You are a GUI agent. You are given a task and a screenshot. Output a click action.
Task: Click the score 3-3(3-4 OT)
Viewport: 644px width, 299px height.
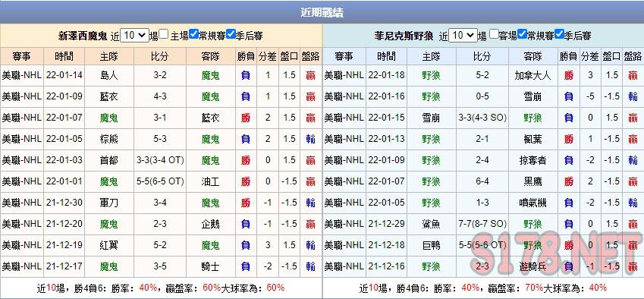160,160
